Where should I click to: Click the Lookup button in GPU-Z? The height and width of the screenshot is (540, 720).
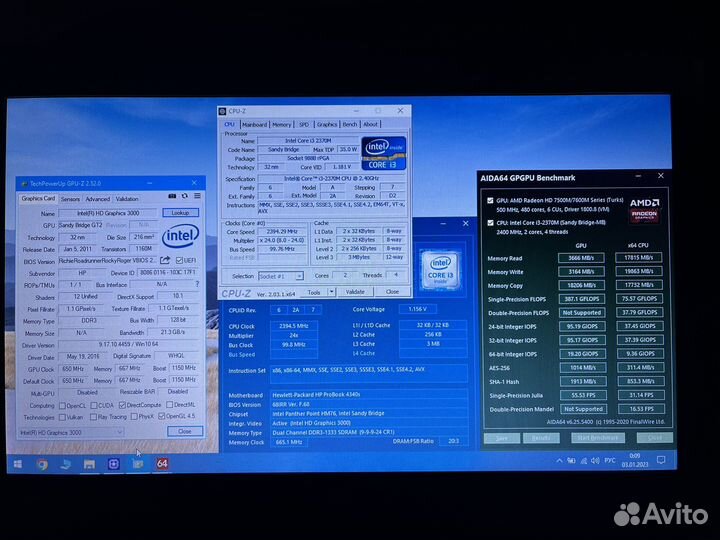pyautogui.click(x=180, y=213)
